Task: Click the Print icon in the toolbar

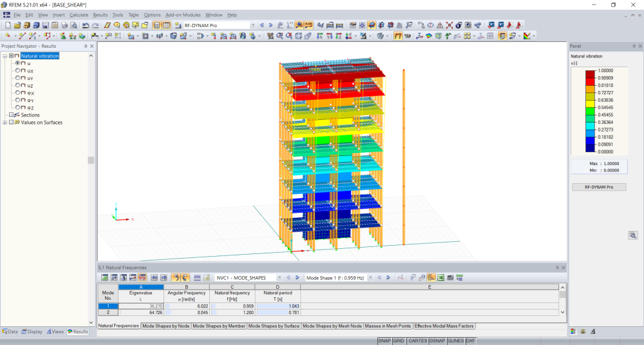Action: tap(64, 26)
